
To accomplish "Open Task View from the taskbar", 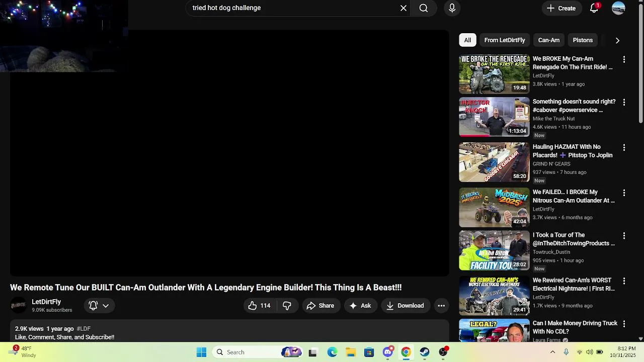I will click(x=312, y=352).
